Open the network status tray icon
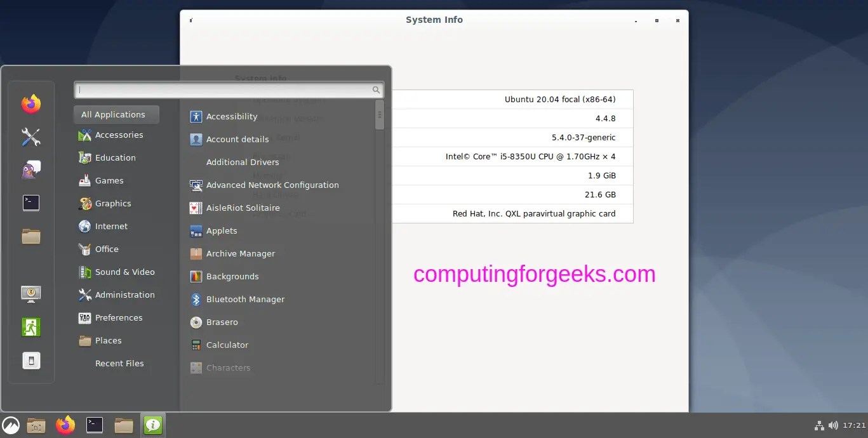Screen dimensions: 868x438 (819, 425)
